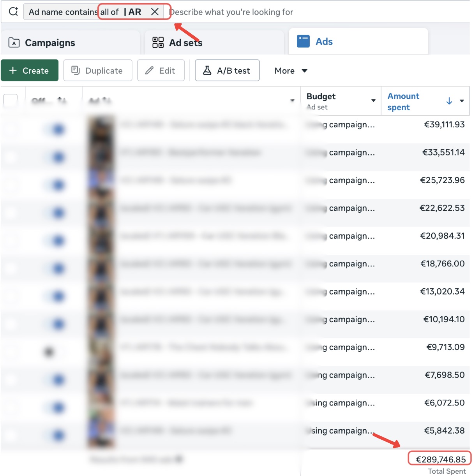Toggle off the ad that spent €39,111.93
Image resolution: width=473 pixels, height=476 pixels.
pos(55,129)
